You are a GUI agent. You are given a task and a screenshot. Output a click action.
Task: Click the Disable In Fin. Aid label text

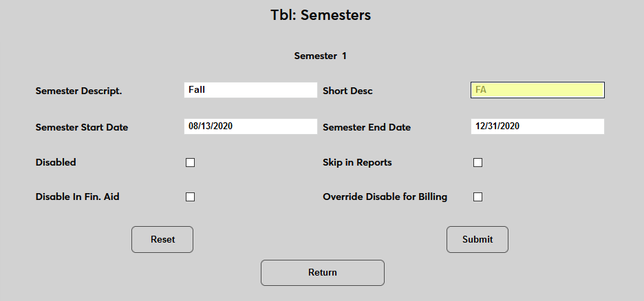click(82, 197)
